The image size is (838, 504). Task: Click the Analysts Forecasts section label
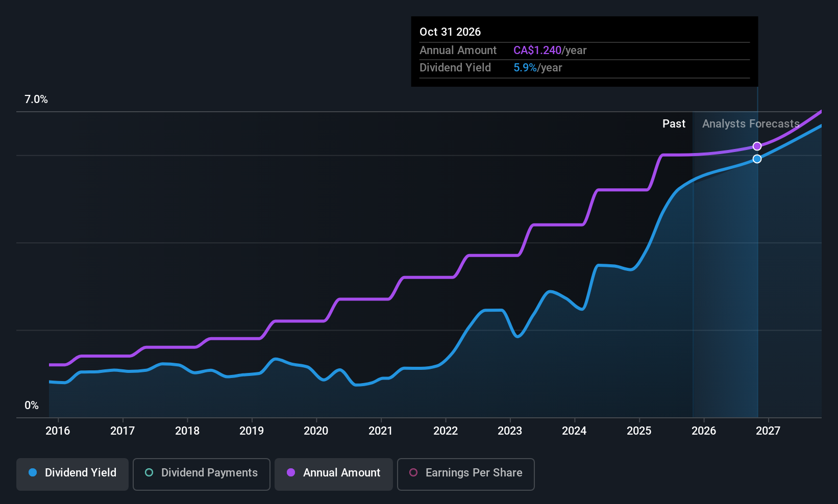coord(750,123)
